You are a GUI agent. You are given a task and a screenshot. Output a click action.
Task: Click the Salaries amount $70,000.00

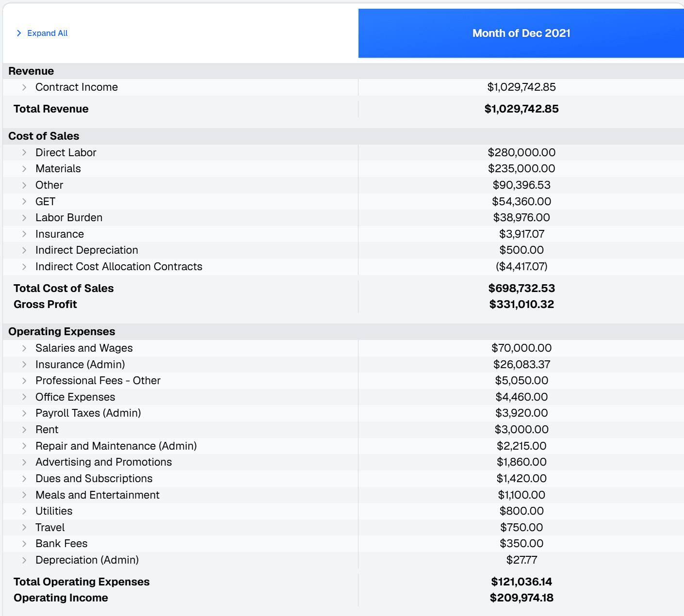pos(521,348)
